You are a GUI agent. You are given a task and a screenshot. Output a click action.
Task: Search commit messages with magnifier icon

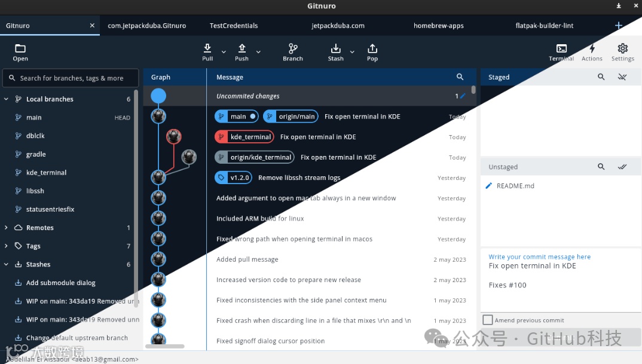(x=460, y=77)
